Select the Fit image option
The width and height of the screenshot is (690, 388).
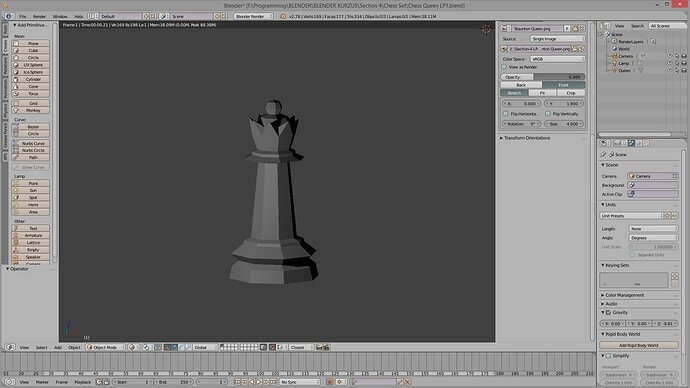(542, 93)
